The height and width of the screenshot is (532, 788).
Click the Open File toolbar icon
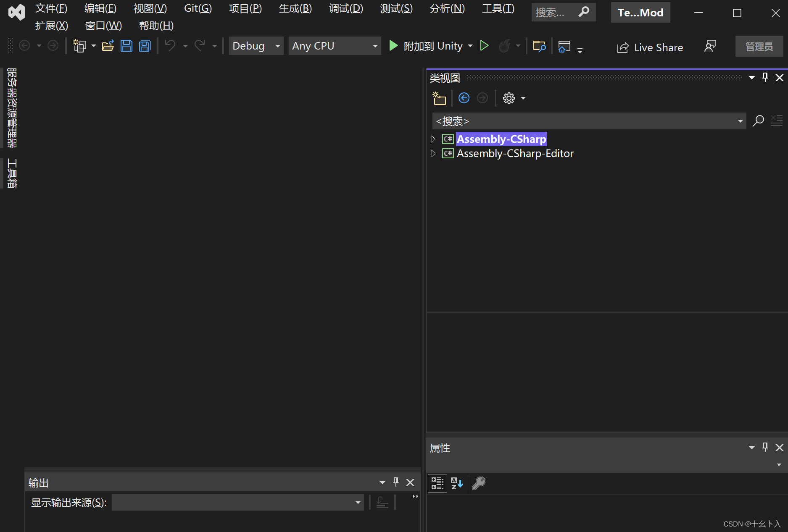coord(108,46)
